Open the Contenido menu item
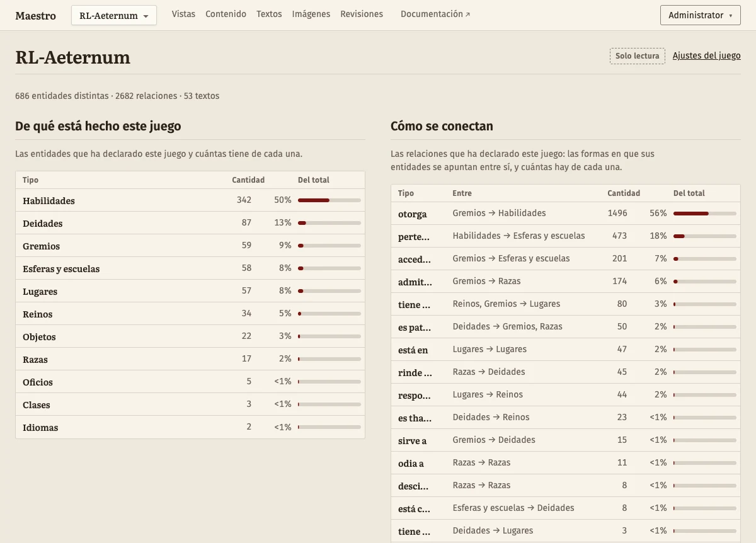 (x=226, y=14)
